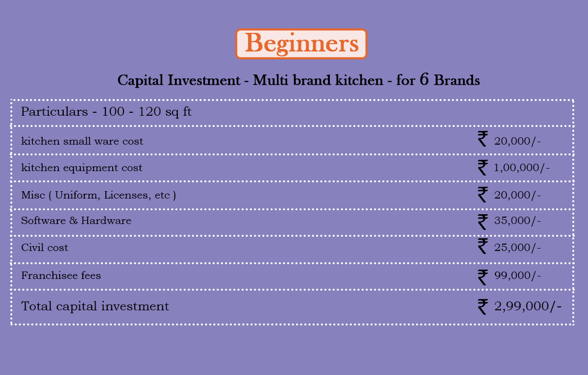Select the kitchen small ware cost label
Viewport: 588px width, 375px height.
click(x=82, y=141)
